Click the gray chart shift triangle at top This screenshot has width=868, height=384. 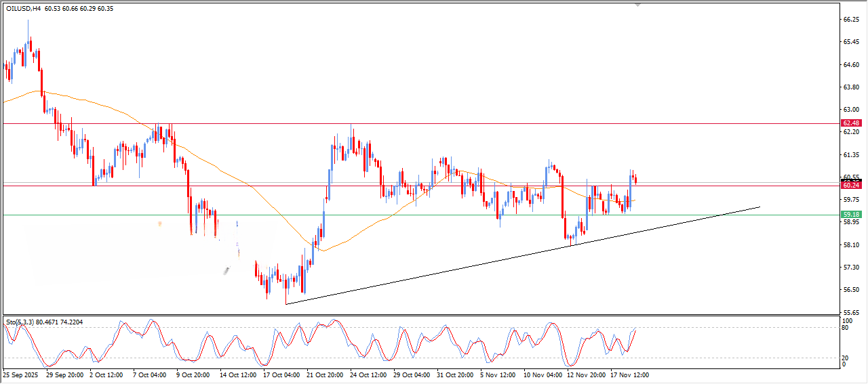637,5
